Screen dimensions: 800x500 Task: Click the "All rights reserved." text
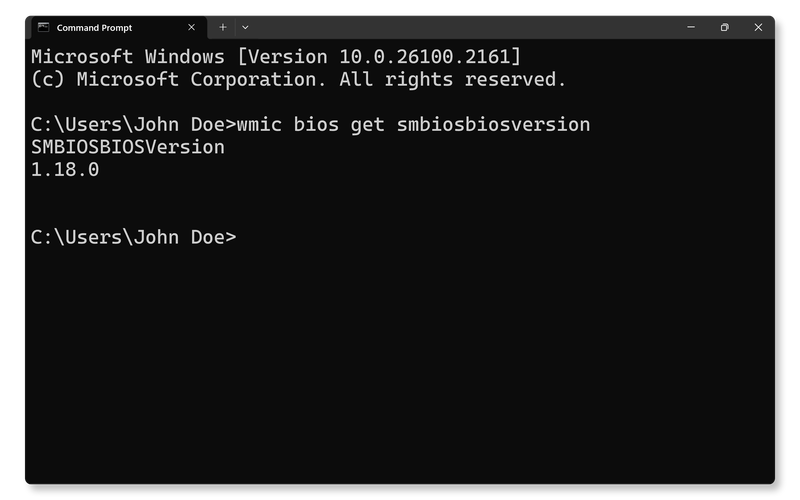coord(453,79)
